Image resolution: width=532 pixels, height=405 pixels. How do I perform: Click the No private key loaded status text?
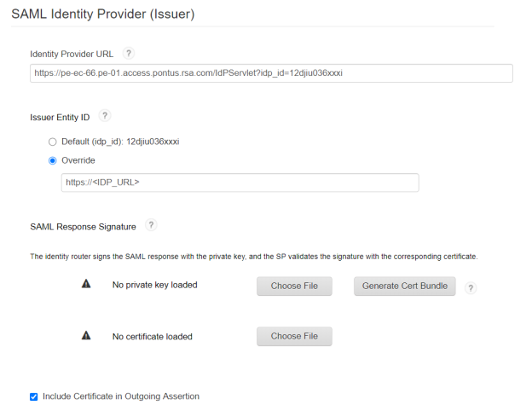click(x=154, y=285)
